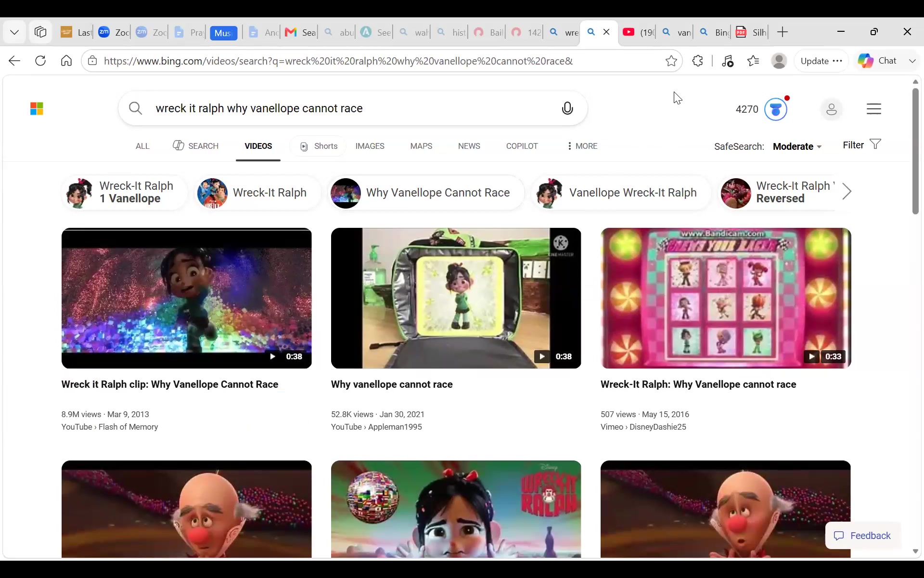View site information lock icon

(92, 61)
